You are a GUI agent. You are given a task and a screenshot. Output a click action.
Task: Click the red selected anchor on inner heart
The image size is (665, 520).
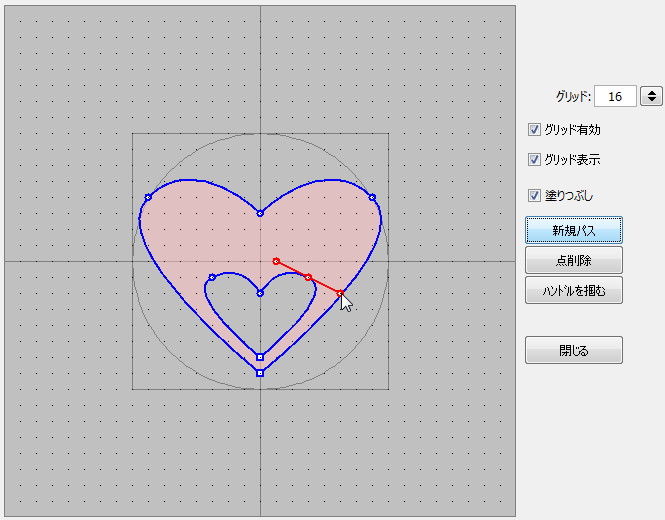pyautogui.click(x=308, y=277)
